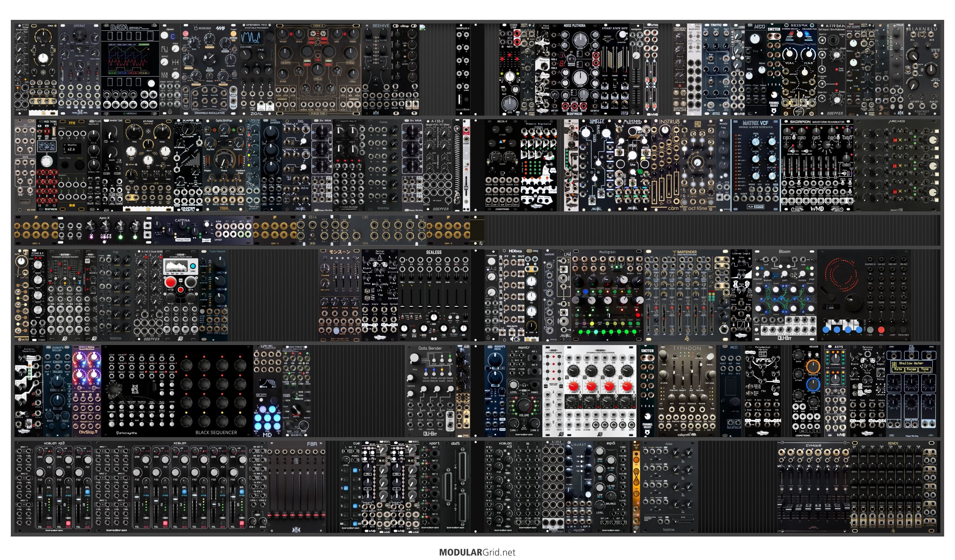
Task: Select the ZADAR envelope generator module
Action: pos(181,295)
